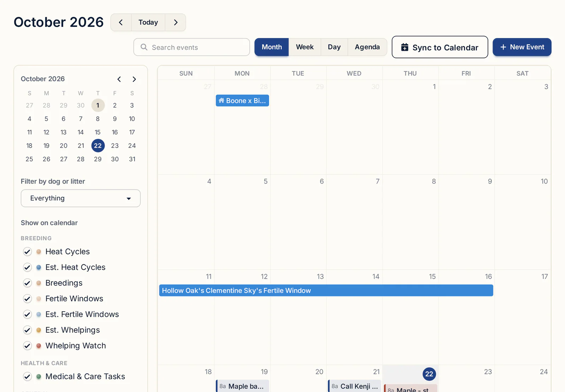565x392 pixels.
Task: Toggle Est. Fertile Windows checkbox
Action: pyautogui.click(x=28, y=314)
